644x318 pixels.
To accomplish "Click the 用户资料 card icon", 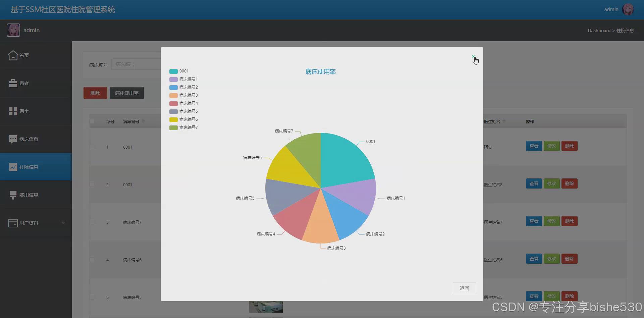I will coord(13,223).
